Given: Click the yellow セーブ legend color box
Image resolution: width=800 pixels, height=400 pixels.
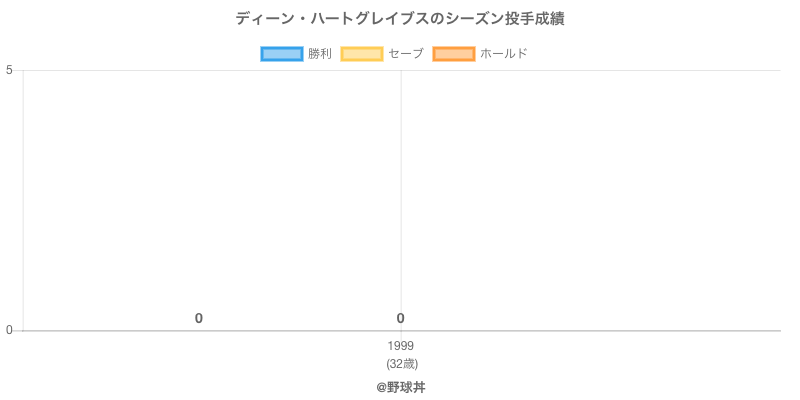Looking at the screenshot, I should tap(362, 54).
